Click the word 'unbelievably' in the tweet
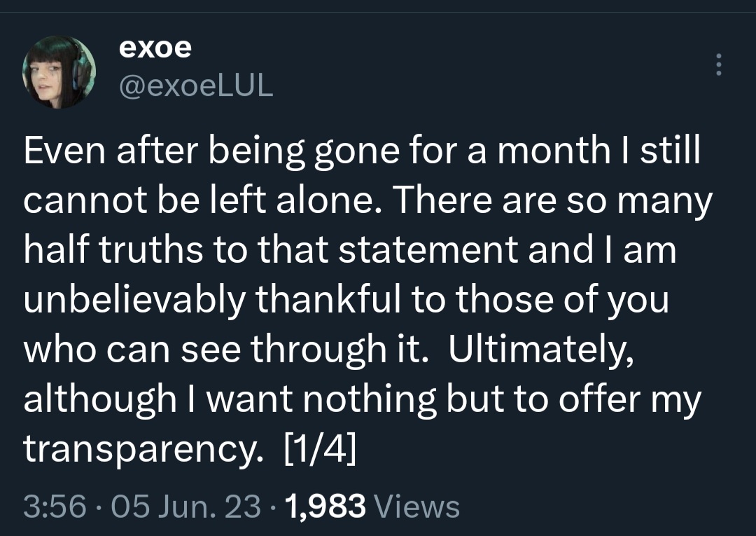The image size is (756, 536). [x=134, y=300]
